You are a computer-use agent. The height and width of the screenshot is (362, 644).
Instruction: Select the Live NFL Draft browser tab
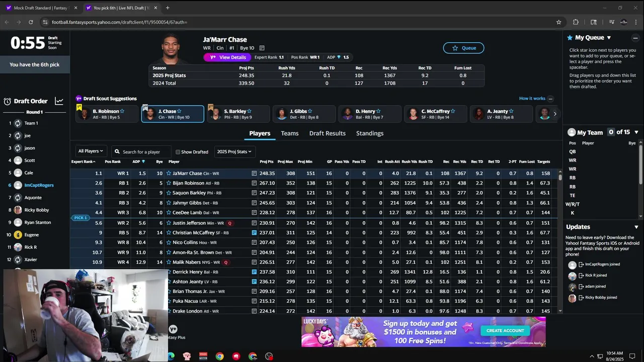121,8
